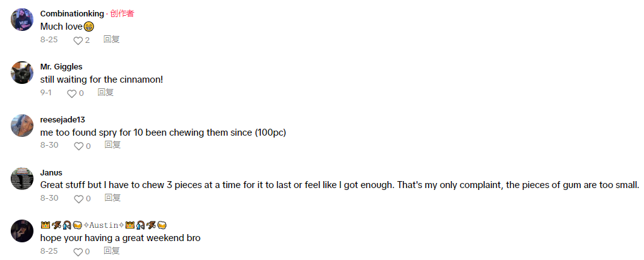Screen dimensions: 644x260
Task: Reply to Janus's comment
Action: pos(112,198)
